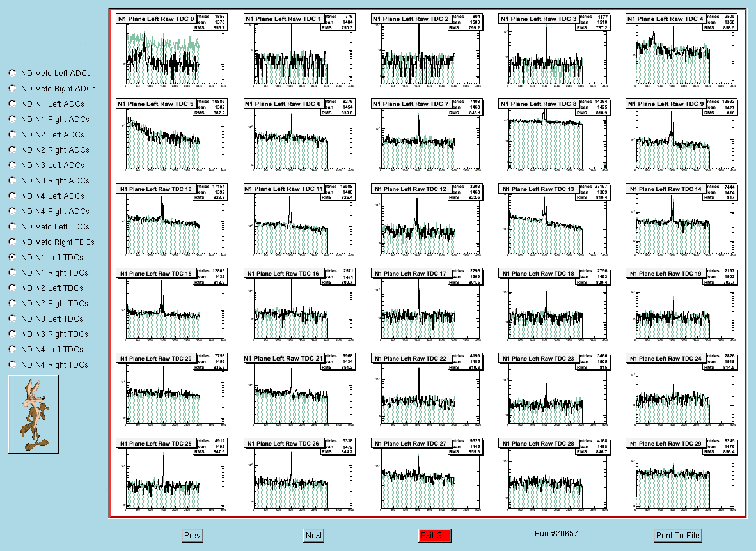Viewport: 756px width, 551px height.
Task: Open the Raw TDC 22 plot
Action: point(426,391)
